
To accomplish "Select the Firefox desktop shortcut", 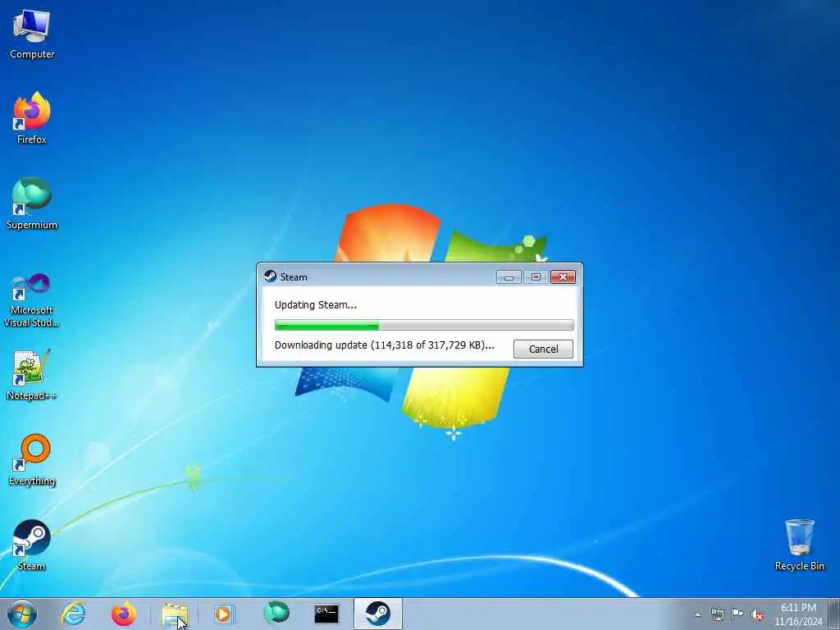I will point(32,118).
